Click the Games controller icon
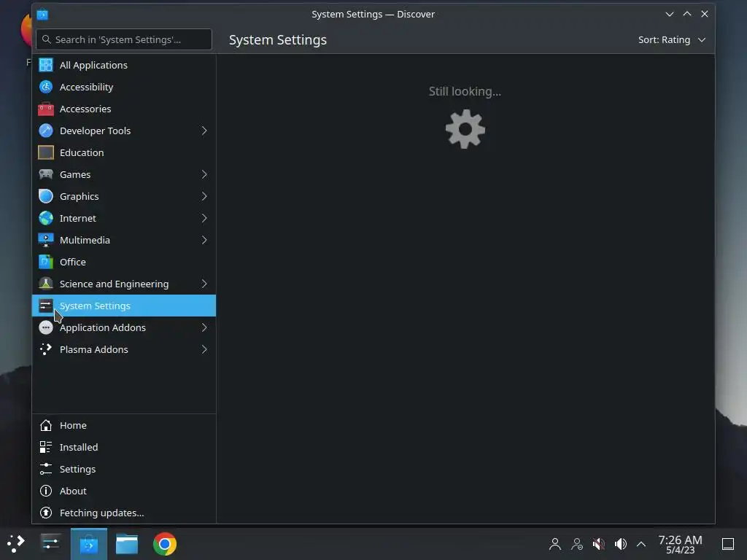 point(46,174)
